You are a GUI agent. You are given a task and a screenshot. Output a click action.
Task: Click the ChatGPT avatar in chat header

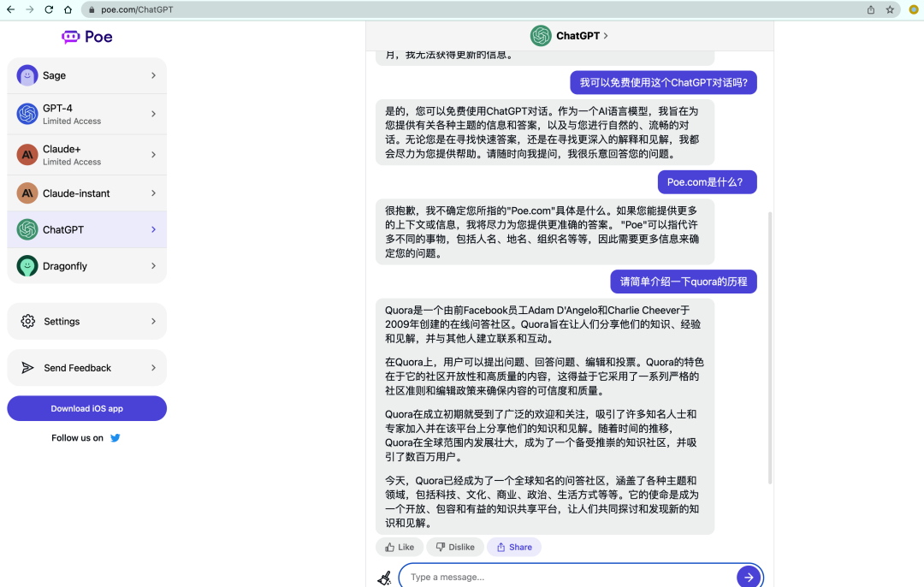[541, 36]
